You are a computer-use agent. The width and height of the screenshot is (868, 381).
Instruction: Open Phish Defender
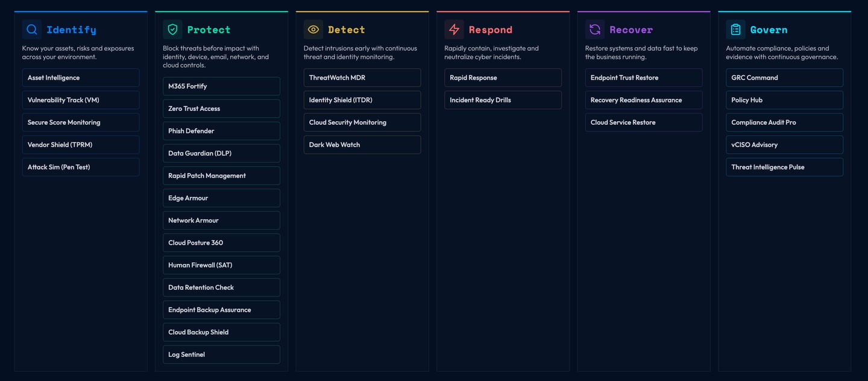click(221, 131)
